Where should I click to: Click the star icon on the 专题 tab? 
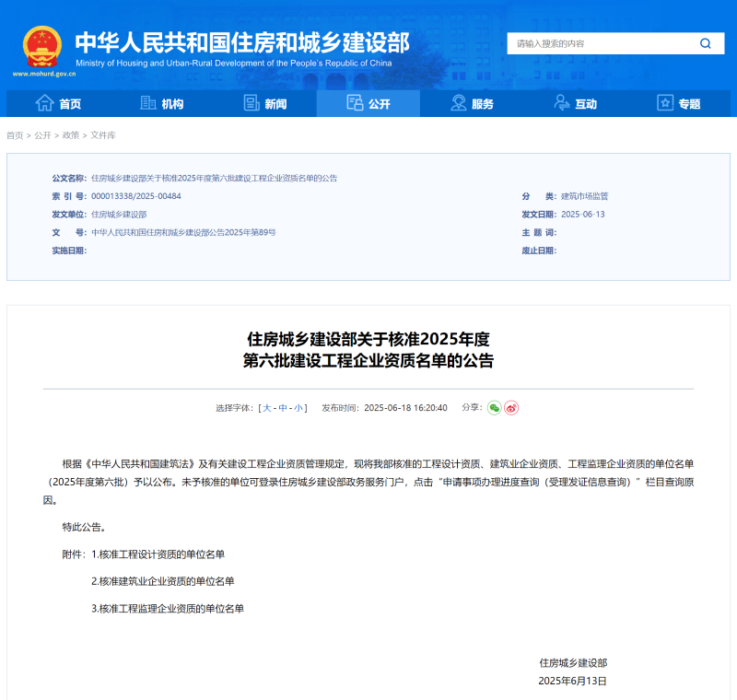(x=664, y=104)
